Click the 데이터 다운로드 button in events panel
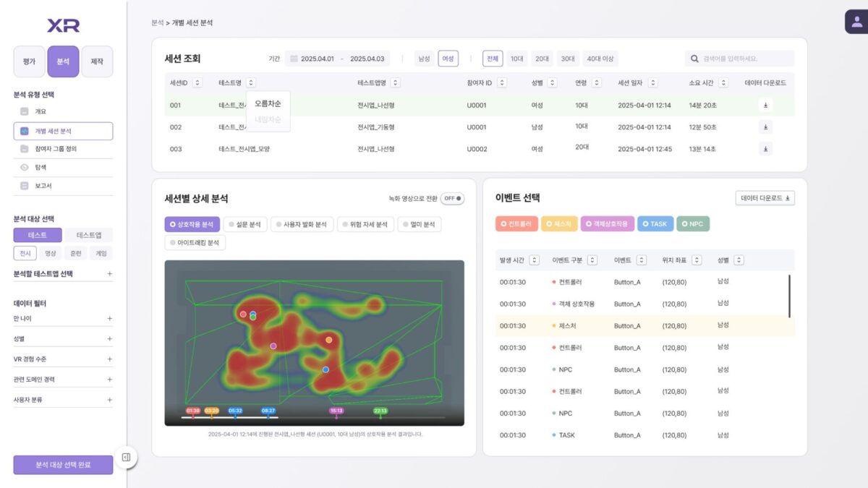Viewport: 868px width, 488px height. pos(765,198)
